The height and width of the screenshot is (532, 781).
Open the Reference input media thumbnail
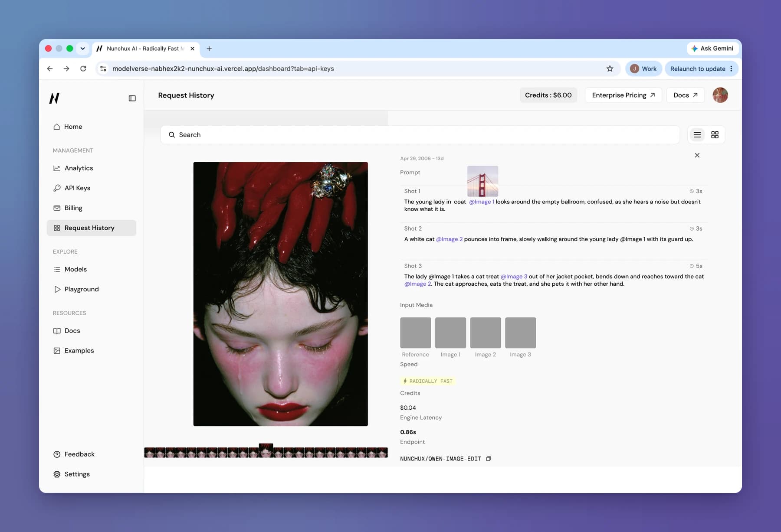(x=415, y=333)
